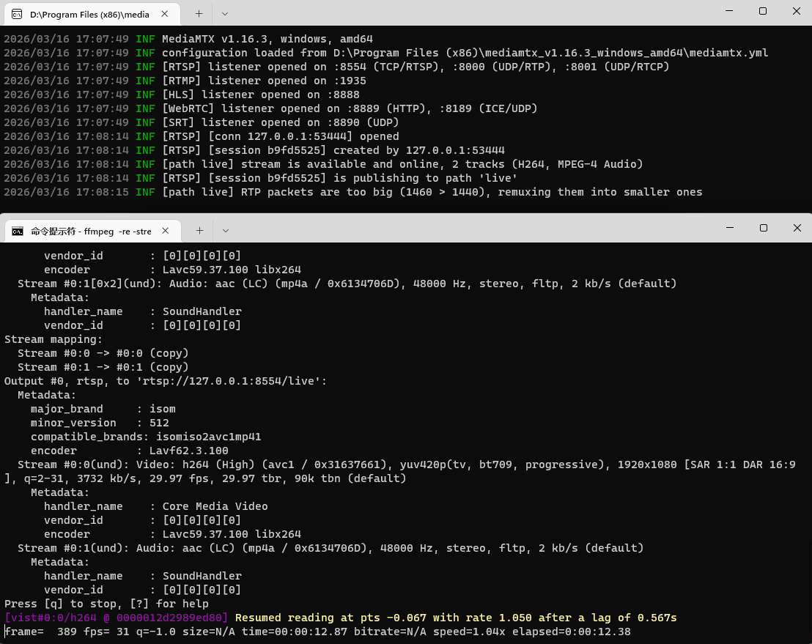Open a new tab in the MediaMTX terminal window
Screen dimensions: 812x644
[199, 13]
